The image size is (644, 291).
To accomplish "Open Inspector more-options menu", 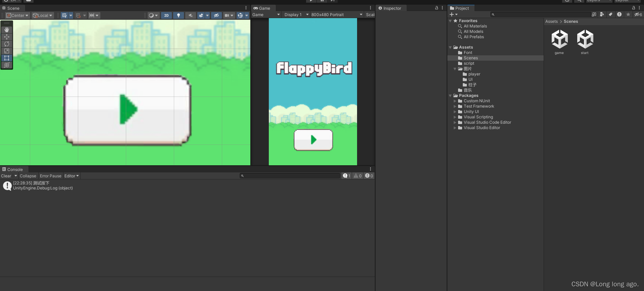I will [x=442, y=8].
